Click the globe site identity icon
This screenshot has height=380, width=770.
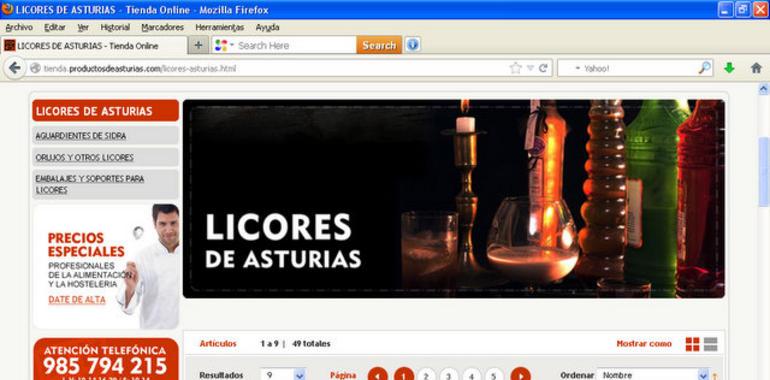(x=35, y=68)
